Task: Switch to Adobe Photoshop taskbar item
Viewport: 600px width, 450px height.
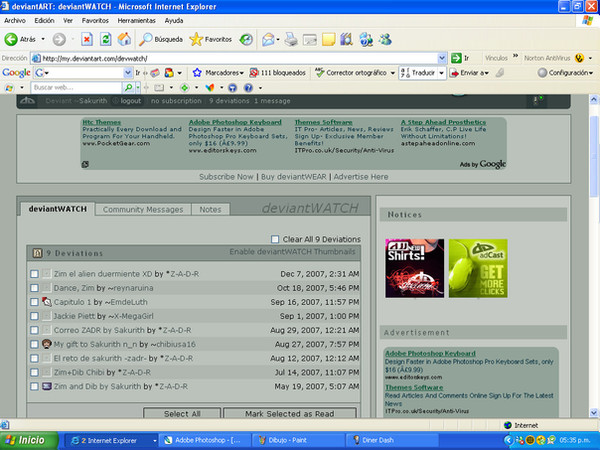Action: [x=205, y=440]
